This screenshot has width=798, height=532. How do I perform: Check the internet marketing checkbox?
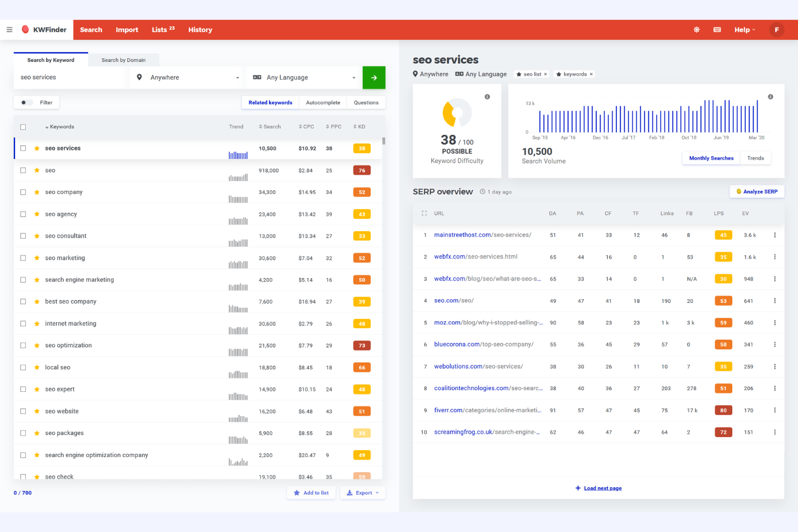coord(23,323)
